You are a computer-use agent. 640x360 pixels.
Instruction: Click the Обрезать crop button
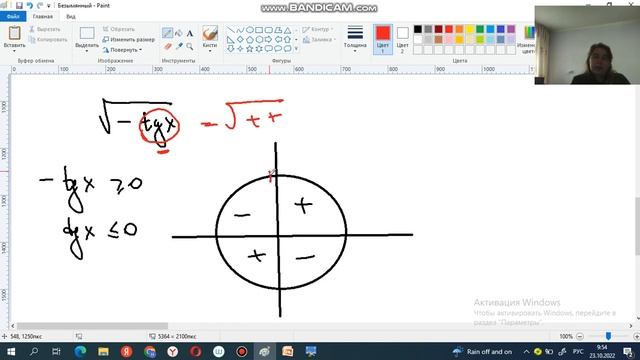pos(119,29)
